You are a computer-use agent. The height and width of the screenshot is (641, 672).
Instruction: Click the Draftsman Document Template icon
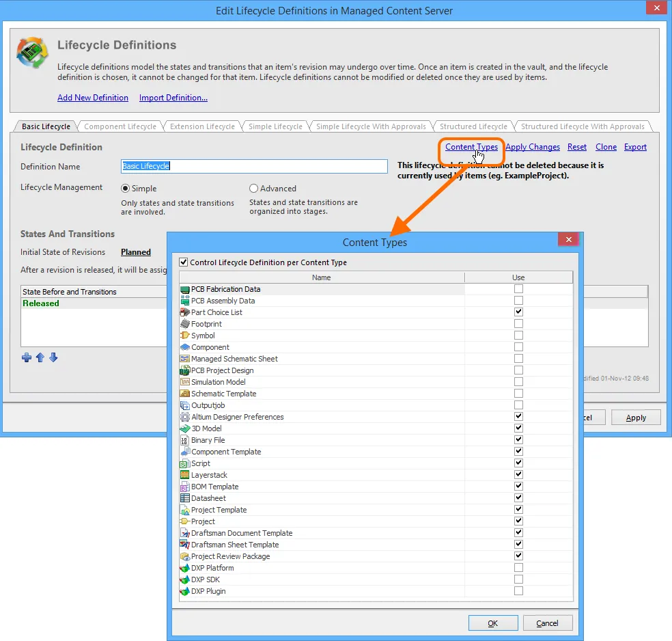pyautogui.click(x=184, y=533)
